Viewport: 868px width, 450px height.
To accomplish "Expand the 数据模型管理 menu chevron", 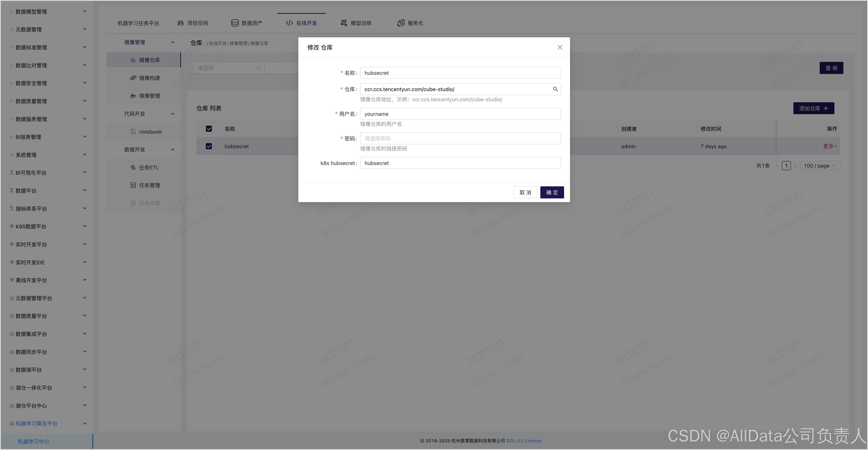I will pyautogui.click(x=85, y=12).
